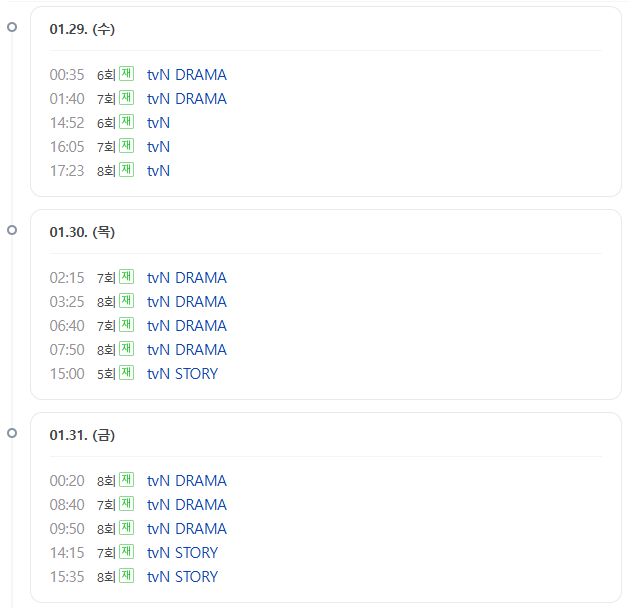Open tvN channel link in the 14:52 row
Screen dimensions: 629x608
[x=158, y=123]
